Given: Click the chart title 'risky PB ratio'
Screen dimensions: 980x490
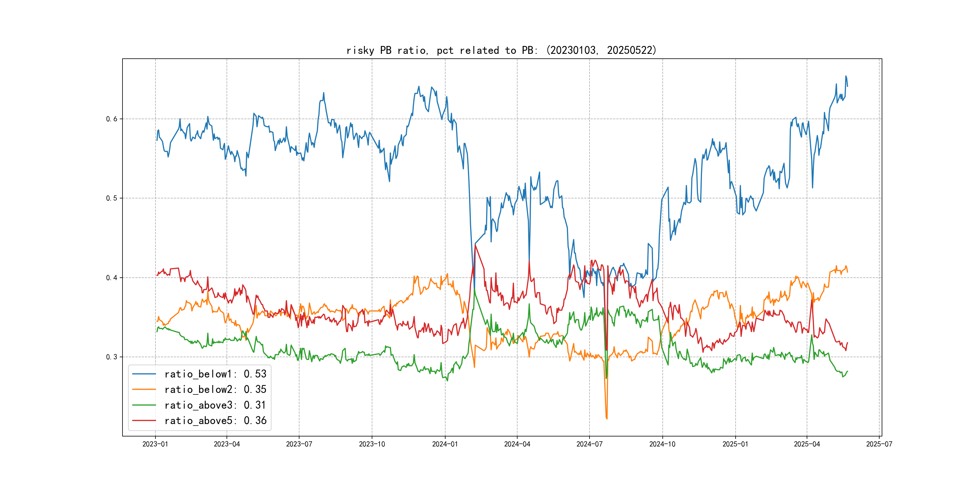Looking at the screenshot, I should pos(501,50).
